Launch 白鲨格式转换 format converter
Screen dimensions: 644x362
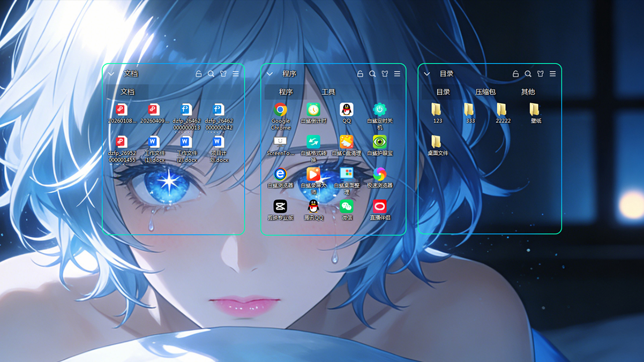point(313,142)
